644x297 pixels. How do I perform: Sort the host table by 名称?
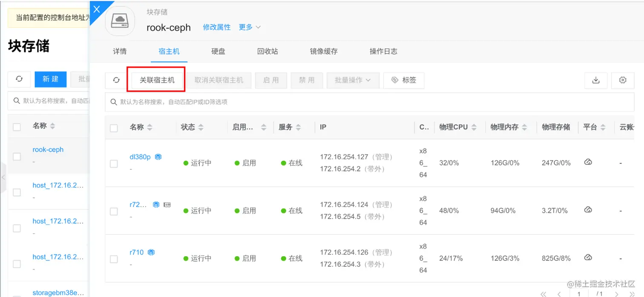pos(149,127)
